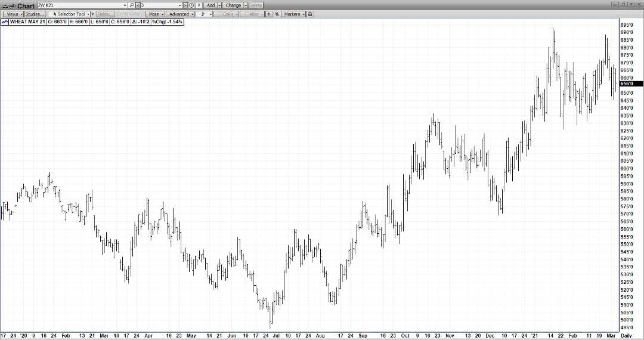This screenshot has height=340, width=644.
Task: Toggle the crosshair cursor button
Action: 269,14
